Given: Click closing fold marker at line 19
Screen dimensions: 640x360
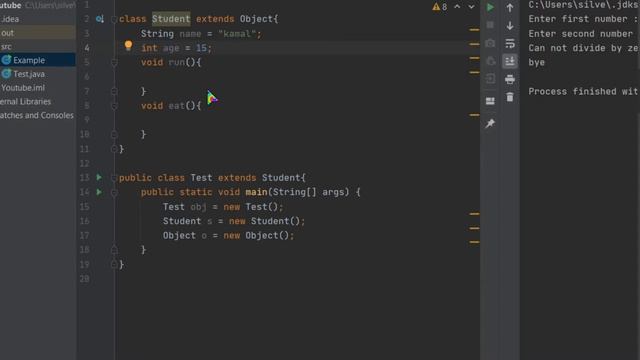Looking at the screenshot, I should pyautogui.click(x=114, y=264).
